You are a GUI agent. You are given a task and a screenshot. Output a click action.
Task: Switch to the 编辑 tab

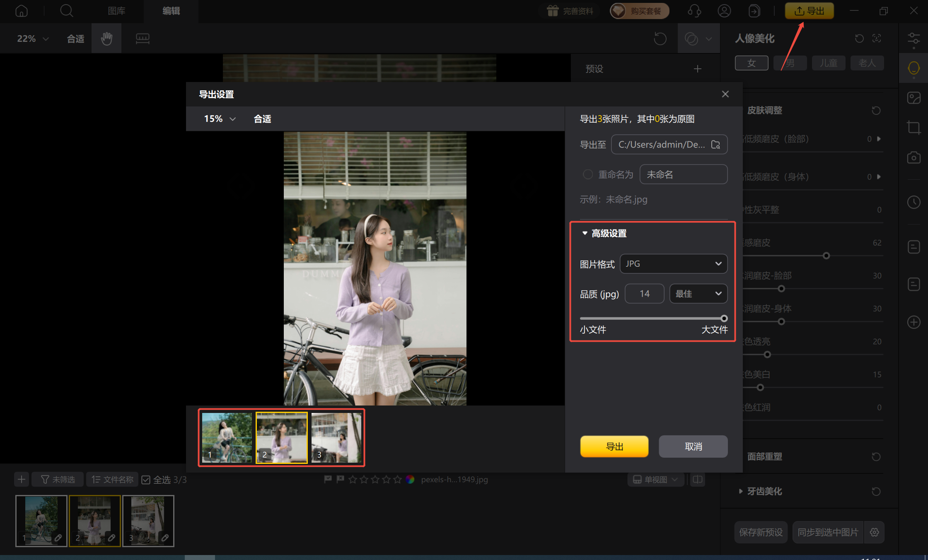click(x=171, y=11)
